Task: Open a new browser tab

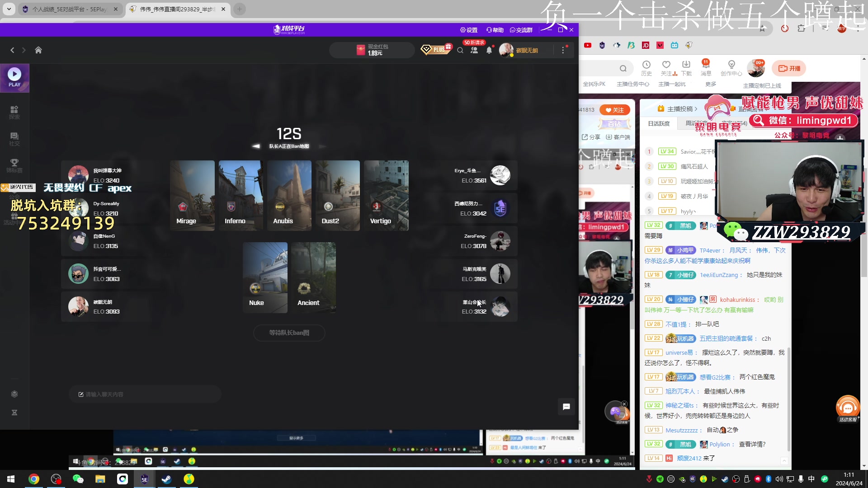Action: click(240, 9)
